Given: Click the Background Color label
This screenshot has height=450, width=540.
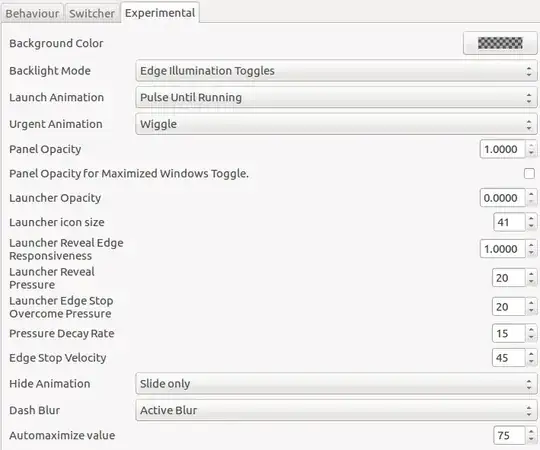Looking at the screenshot, I should [56, 43].
